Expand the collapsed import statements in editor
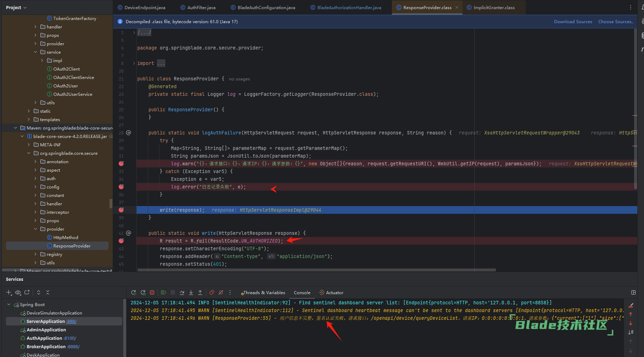Image resolution: width=644 pixels, height=357 pixels. [x=134, y=63]
